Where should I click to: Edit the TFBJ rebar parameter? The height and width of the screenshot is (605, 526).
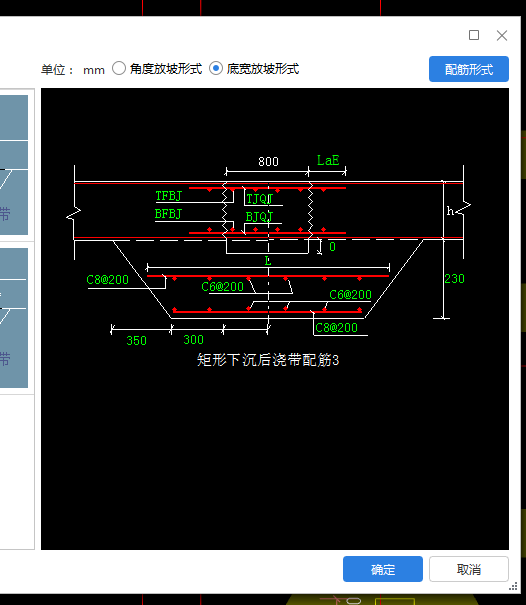[168, 196]
